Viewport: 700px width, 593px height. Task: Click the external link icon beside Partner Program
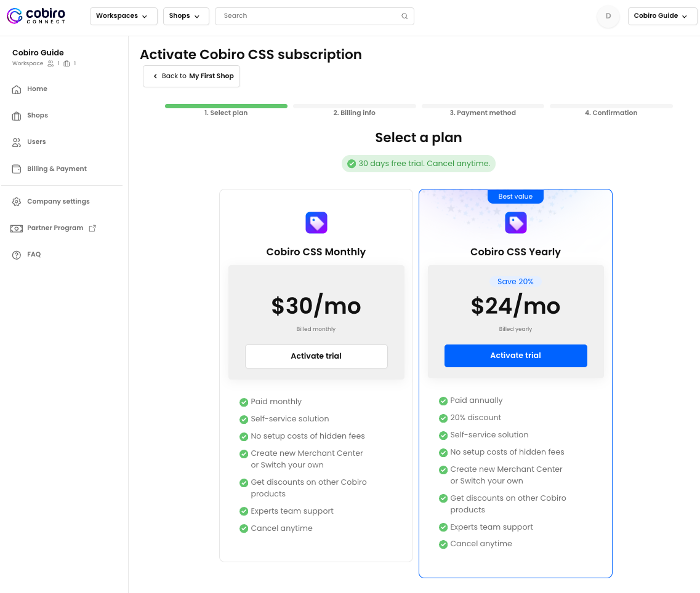[x=92, y=228]
